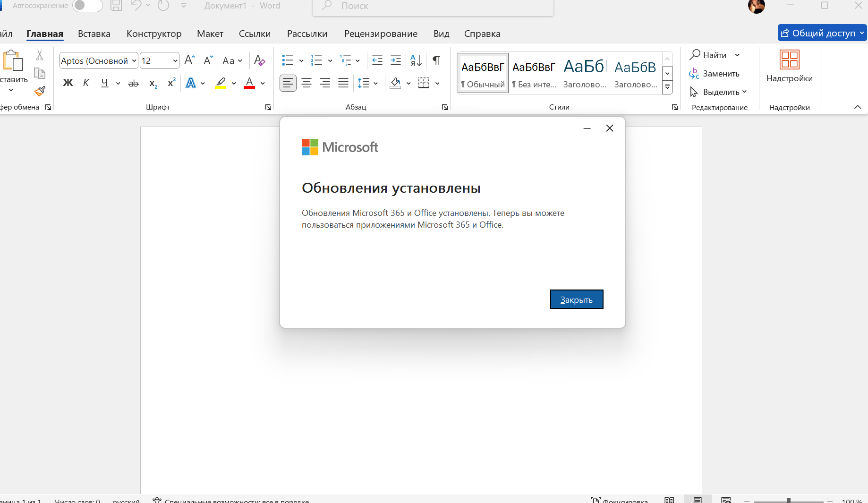Open the Вставка tab
Viewport: 868px width, 503px height.
(x=94, y=34)
